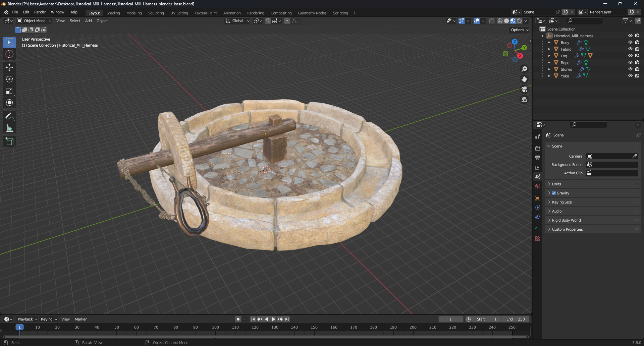Image resolution: width=644 pixels, height=346 pixels.
Task: Toggle X-ray mode
Action: click(491, 21)
